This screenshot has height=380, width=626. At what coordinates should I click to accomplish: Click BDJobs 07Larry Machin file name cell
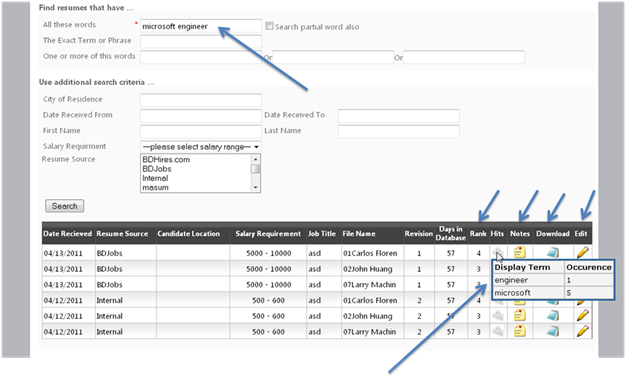370,285
